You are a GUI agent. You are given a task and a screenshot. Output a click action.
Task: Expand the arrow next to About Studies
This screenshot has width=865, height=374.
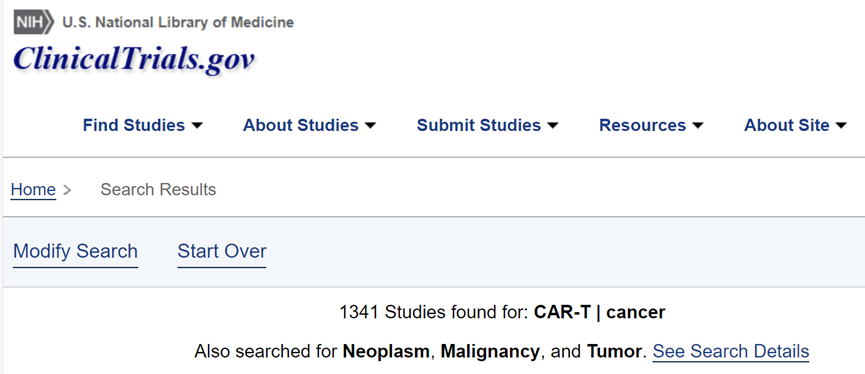[x=371, y=126]
